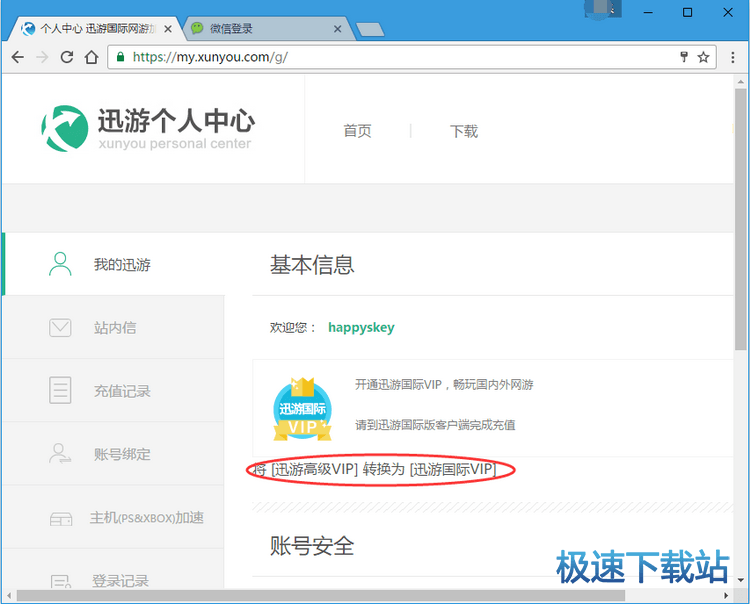Click the 站内信 envelope icon

point(60,328)
